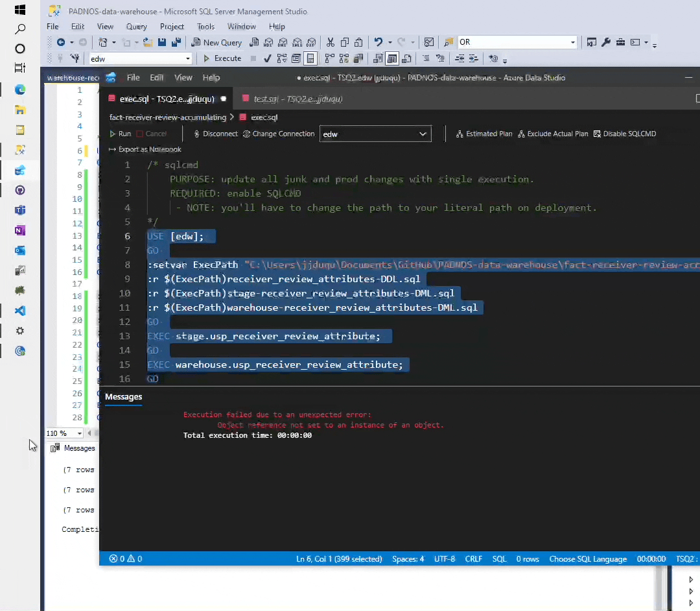The height and width of the screenshot is (611, 700).
Task: Open Microsoft Edge from taskbar
Action: click(x=20, y=90)
